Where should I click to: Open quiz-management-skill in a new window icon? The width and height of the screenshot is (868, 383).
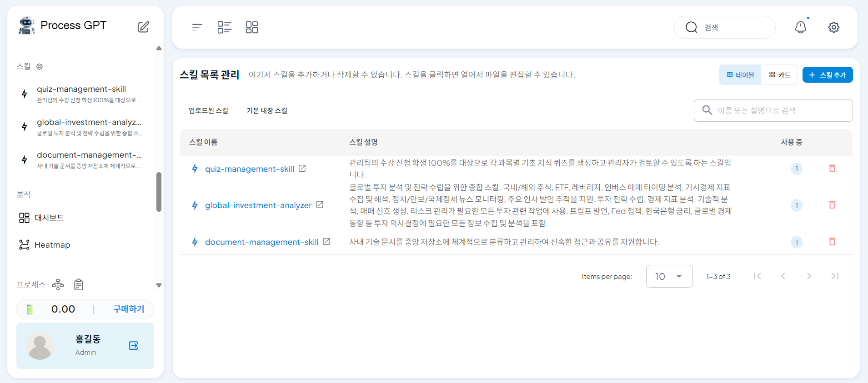[302, 169]
